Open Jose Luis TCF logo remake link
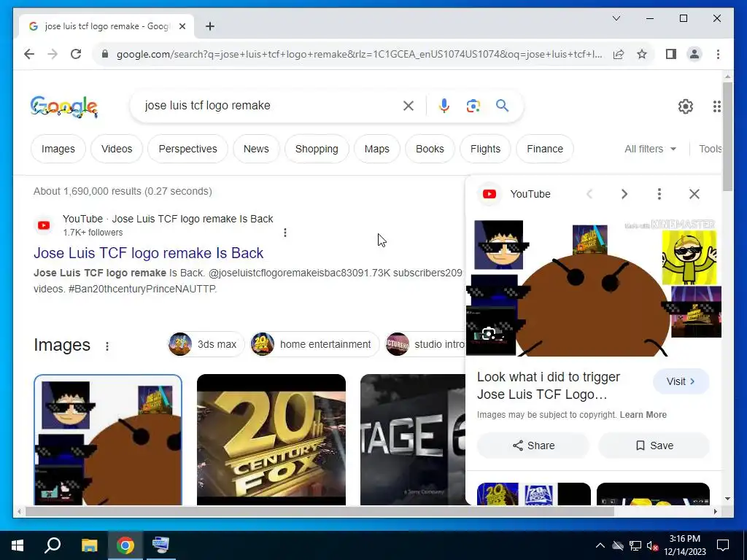This screenshot has width=747, height=560. tap(149, 253)
